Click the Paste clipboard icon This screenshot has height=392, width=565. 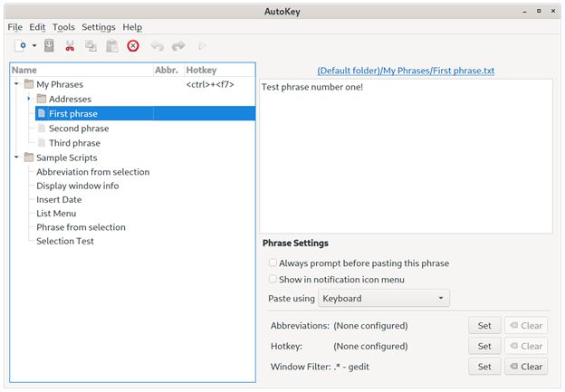[x=112, y=45]
